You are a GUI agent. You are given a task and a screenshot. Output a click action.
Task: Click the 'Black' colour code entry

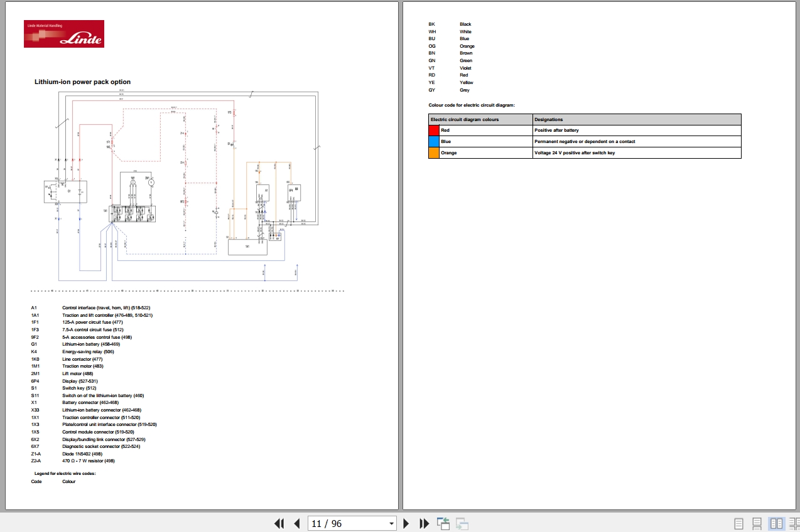(x=465, y=24)
